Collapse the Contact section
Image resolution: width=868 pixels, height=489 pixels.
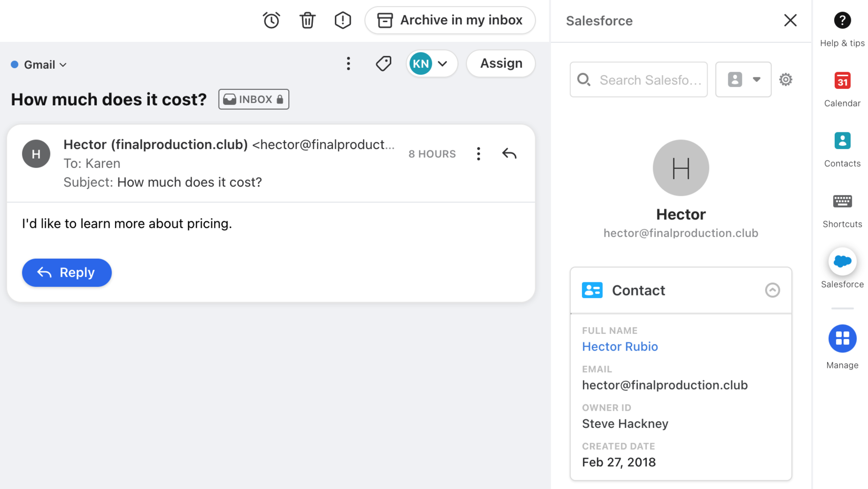click(772, 290)
